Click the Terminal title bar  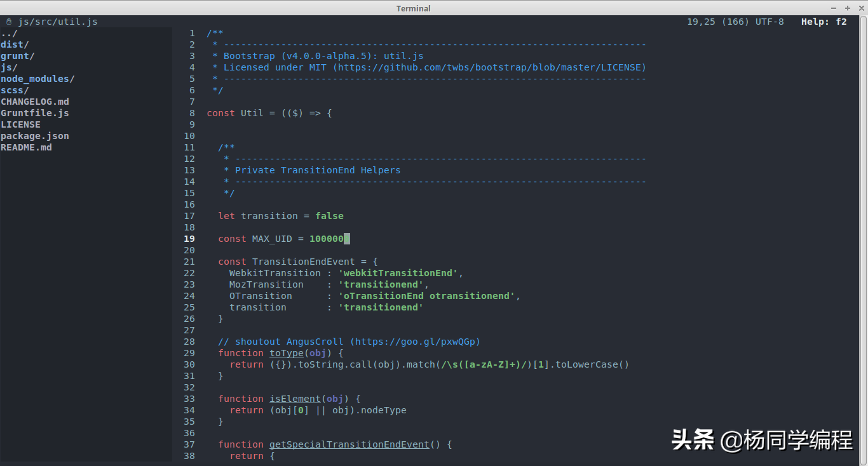point(413,8)
